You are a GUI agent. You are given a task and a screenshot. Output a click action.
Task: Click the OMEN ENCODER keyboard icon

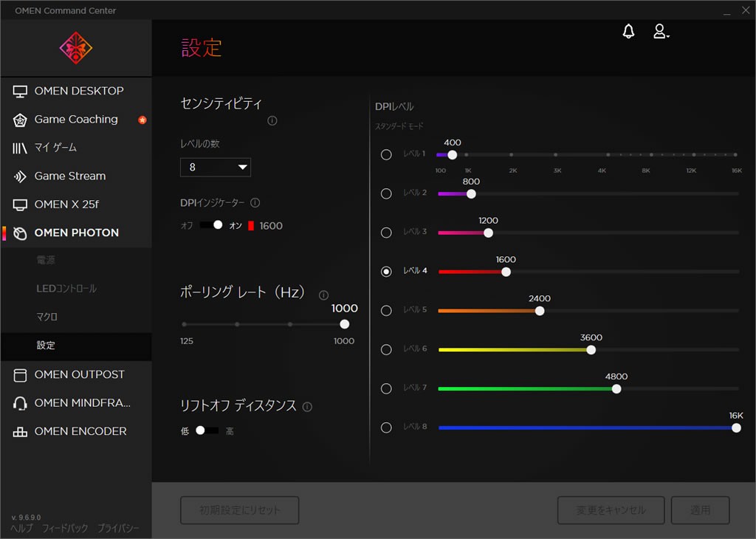[x=20, y=432]
